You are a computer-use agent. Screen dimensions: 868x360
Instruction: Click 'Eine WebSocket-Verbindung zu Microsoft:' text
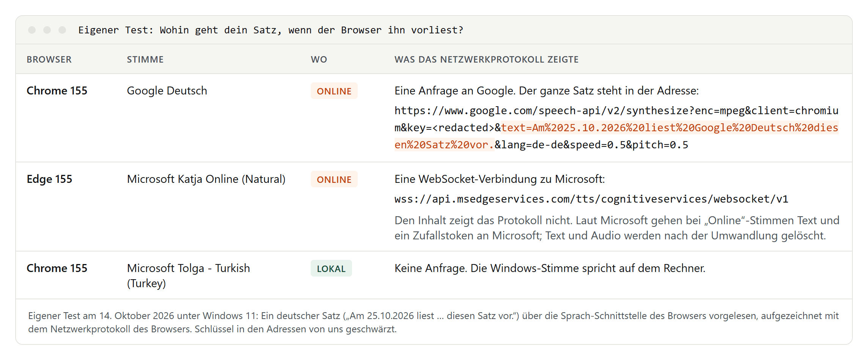pos(500,179)
